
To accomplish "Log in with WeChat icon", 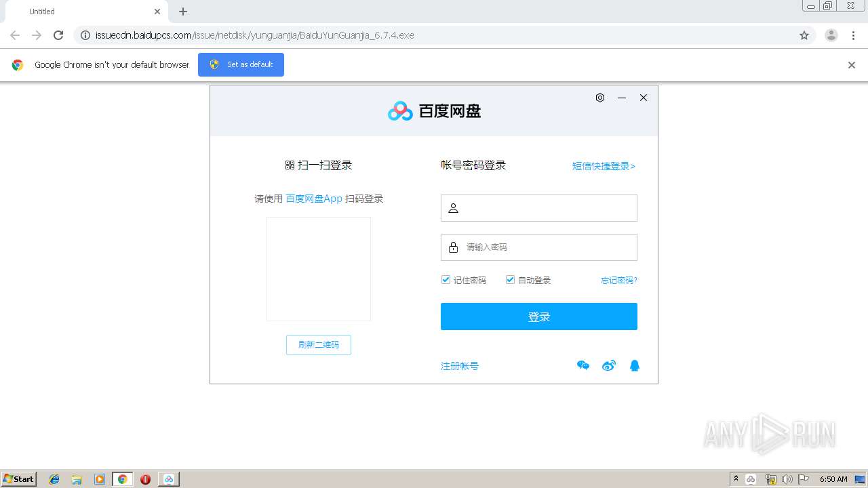I will [583, 366].
